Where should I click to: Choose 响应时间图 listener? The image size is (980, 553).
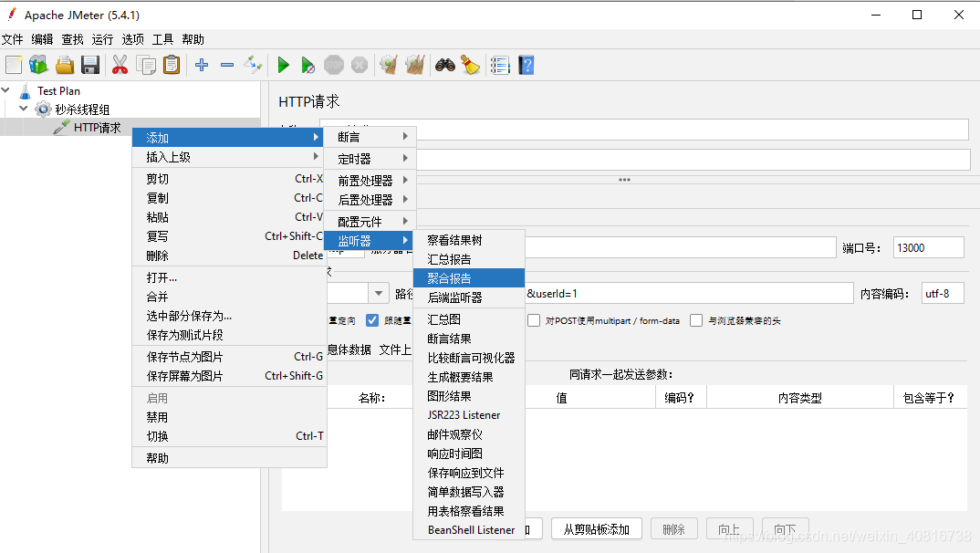(469, 454)
